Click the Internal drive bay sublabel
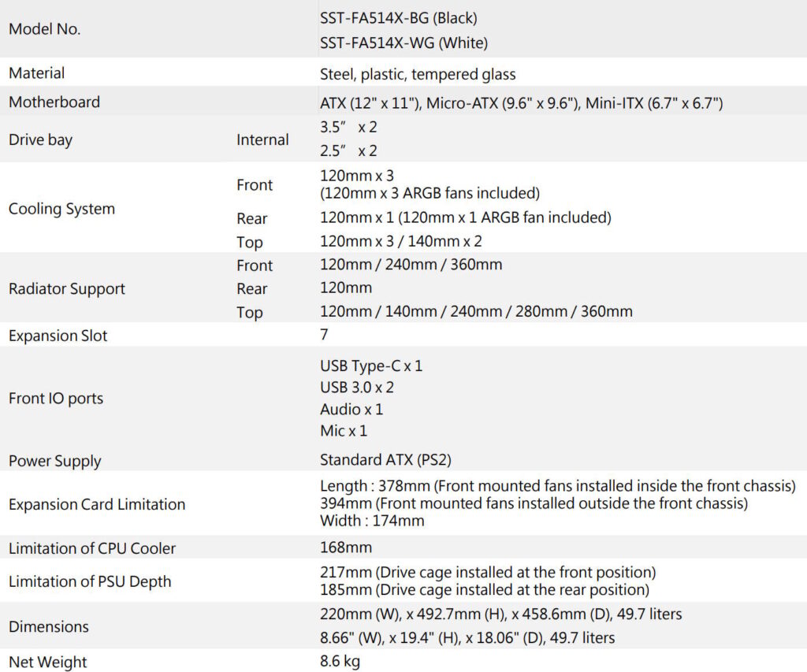The height and width of the screenshot is (672, 807). pos(262,139)
